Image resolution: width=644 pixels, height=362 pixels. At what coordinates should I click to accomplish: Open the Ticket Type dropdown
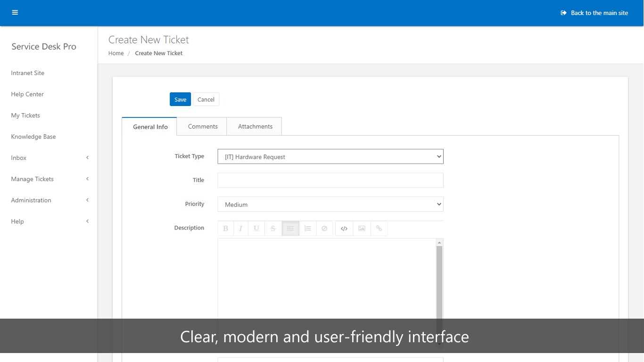tap(330, 156)
